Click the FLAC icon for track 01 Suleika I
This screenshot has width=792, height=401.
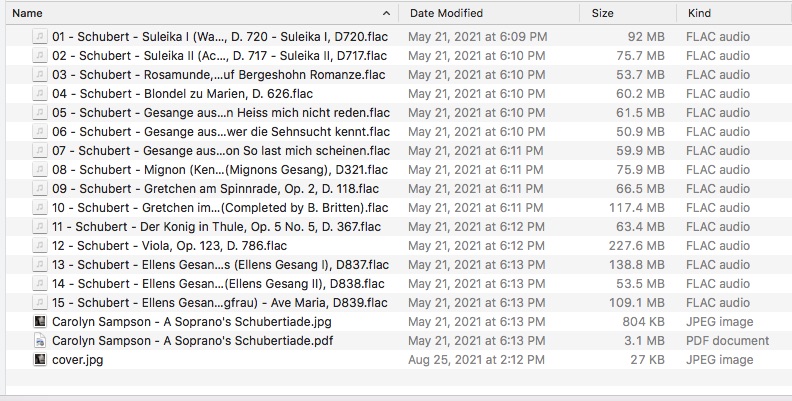coord(39,37)
